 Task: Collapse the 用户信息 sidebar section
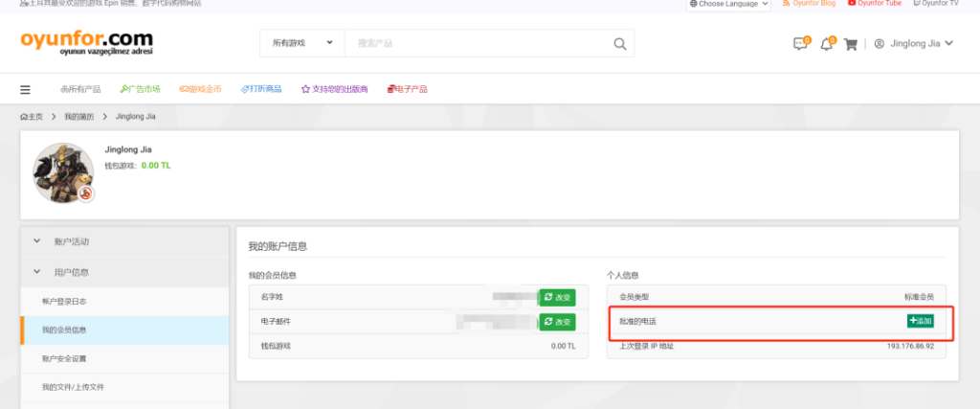pos(124,272)
